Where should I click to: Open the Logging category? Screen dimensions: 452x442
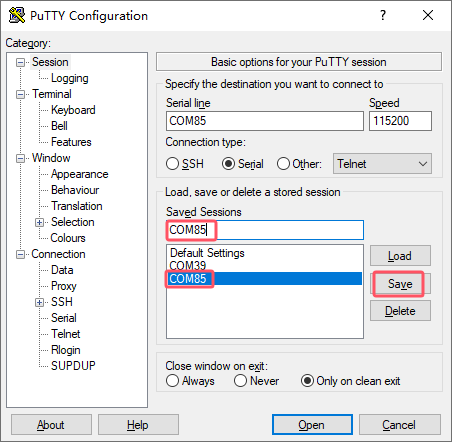click(x=69, y=78)
